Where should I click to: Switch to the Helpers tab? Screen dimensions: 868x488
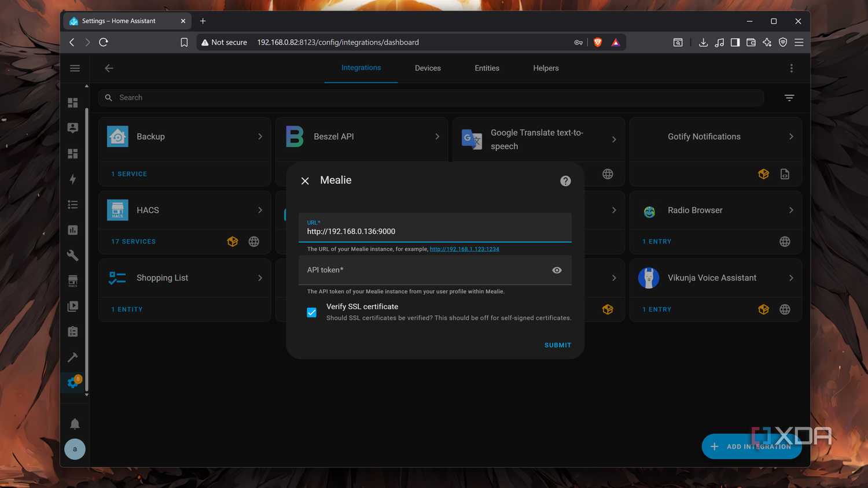coord(546,68)
